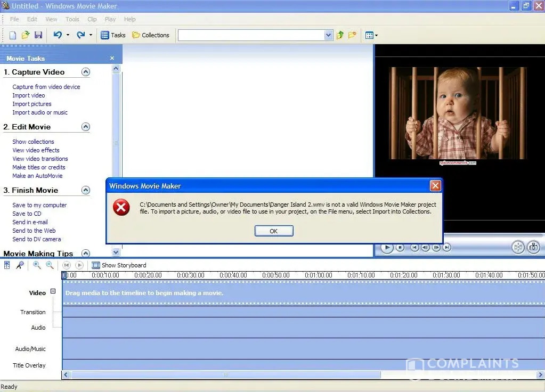Open the collections combo box dropdown
This screenshot has width=545, height=392.
(328, 35)
